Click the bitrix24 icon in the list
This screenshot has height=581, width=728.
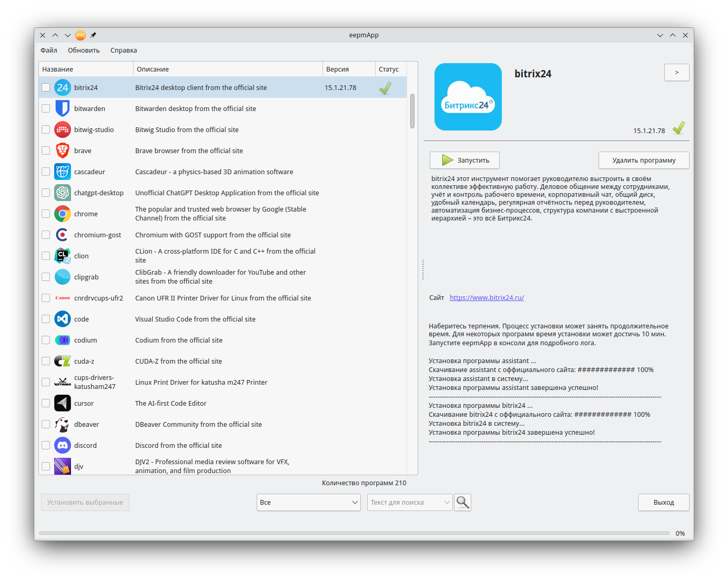63,87
